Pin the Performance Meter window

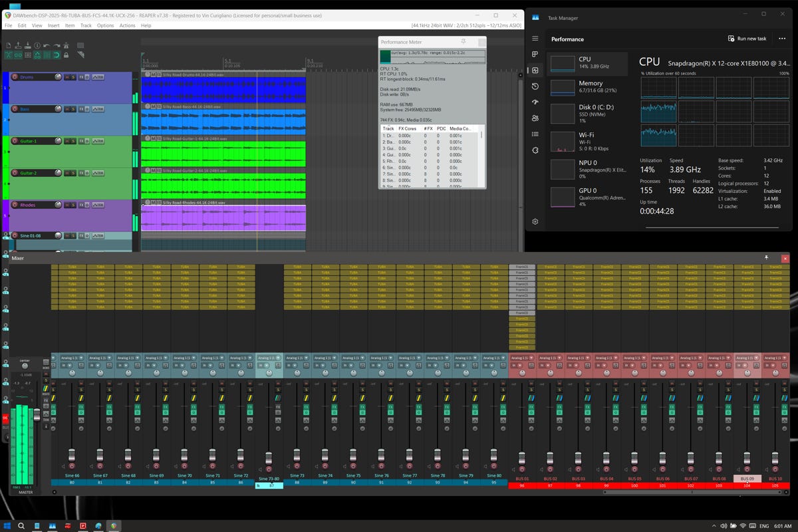click(463, 42)
